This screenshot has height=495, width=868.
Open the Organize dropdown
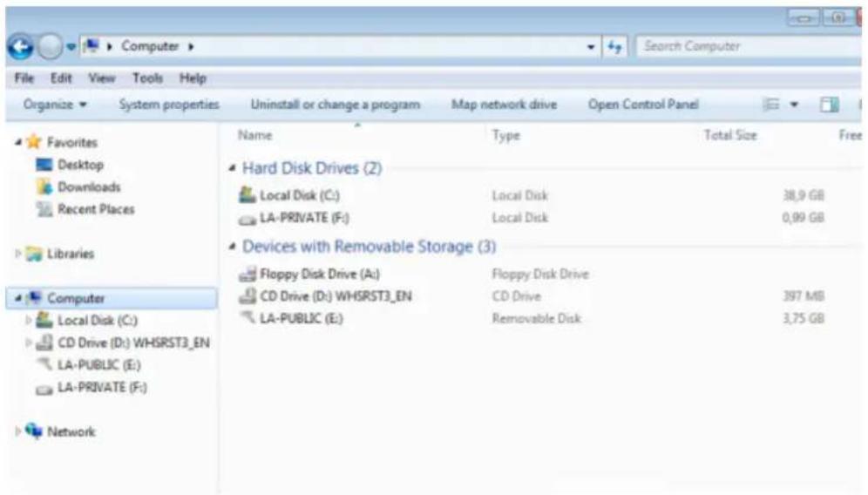click(x=55, y=105)
